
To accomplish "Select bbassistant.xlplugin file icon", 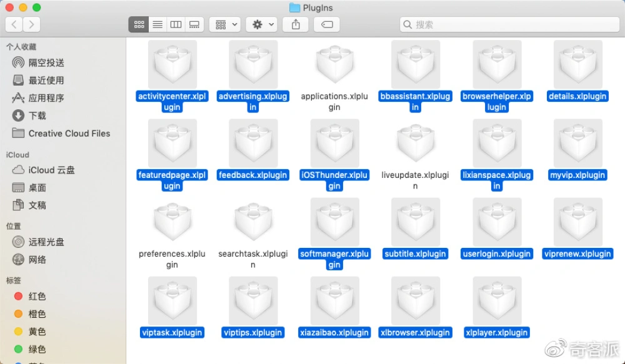I will pos(416,64).
